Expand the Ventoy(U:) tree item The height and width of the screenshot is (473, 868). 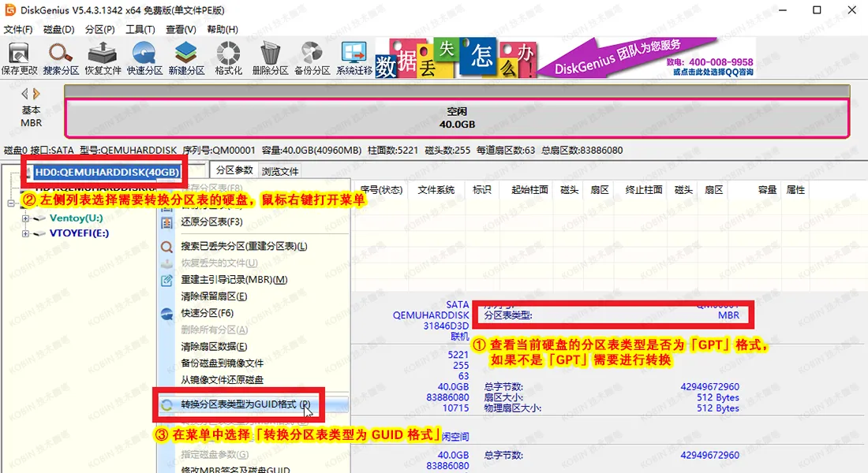[x=27, y=218]
